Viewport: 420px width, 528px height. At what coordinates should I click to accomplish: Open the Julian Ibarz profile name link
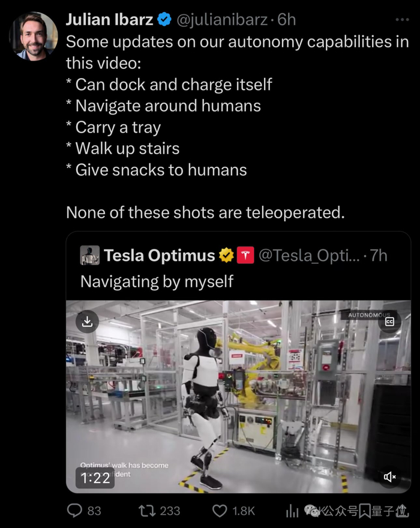(x=109, y=19)
